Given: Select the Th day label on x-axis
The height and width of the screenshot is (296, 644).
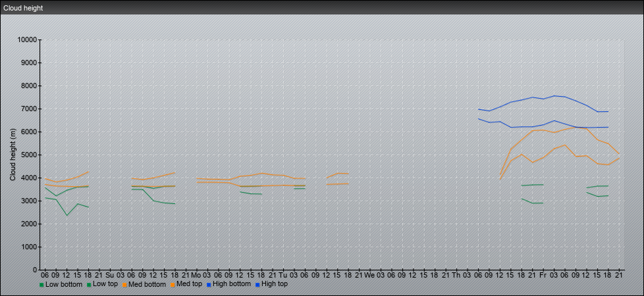Looking at the screenshot, I should [456, 275].
